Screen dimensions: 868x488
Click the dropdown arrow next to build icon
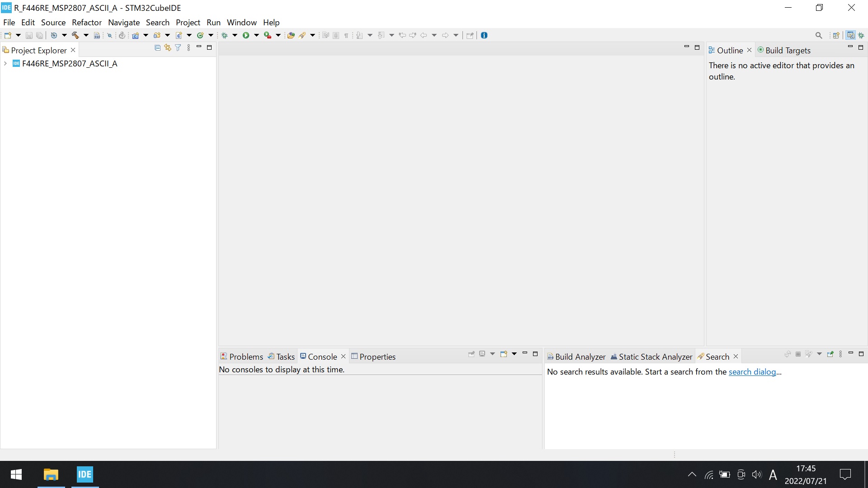click(x=85, y=35)
